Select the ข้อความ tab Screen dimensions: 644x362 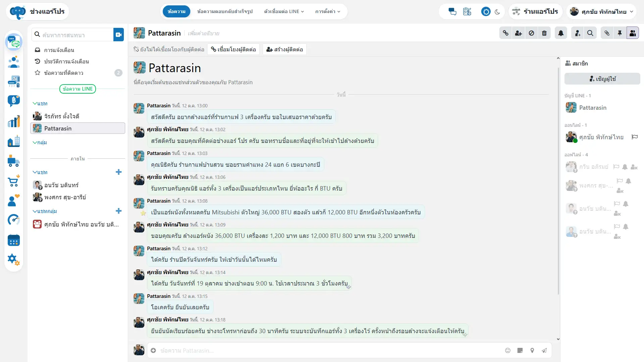(177, 11)
